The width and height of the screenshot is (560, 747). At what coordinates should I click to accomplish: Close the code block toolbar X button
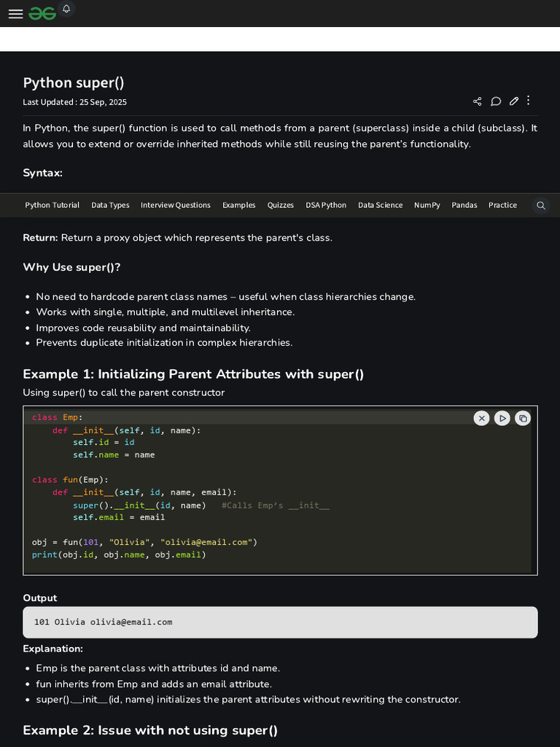click(x=481, y=418)
